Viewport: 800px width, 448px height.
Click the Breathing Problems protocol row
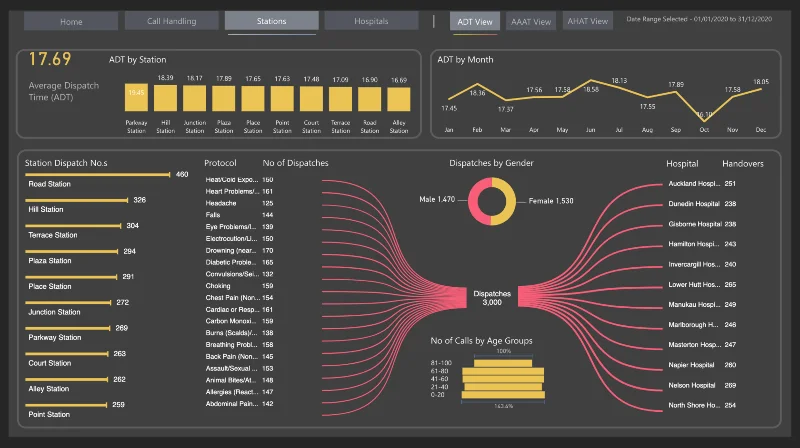(x=239, y=344)
